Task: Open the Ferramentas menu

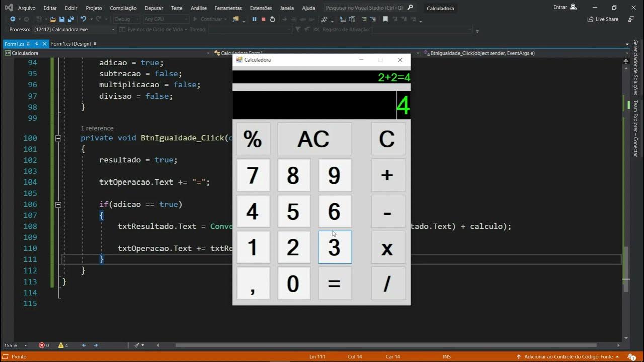Action: 228,8
